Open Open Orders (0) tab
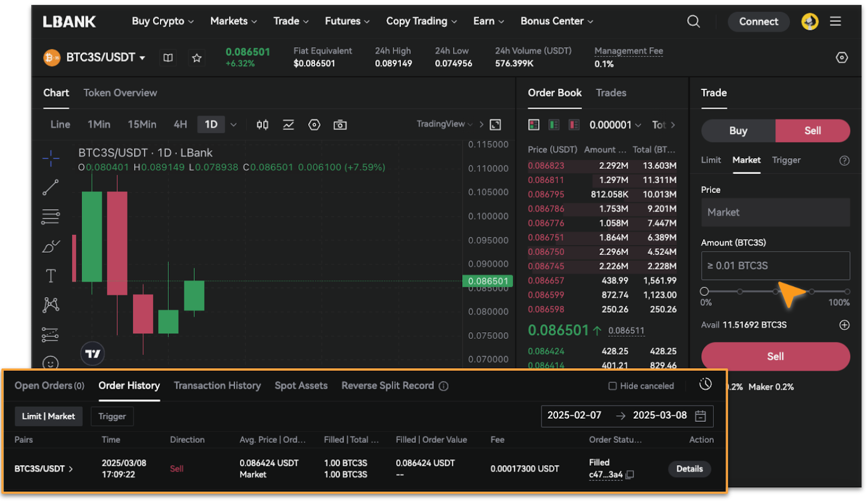Image resolution: width=868 pixels, height=502 pixels. tap(49, 385)
